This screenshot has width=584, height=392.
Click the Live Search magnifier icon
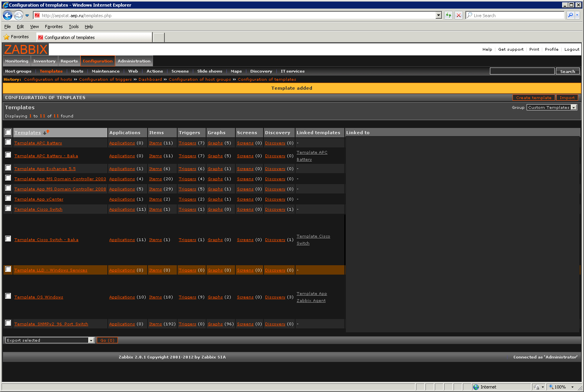tap(570, 15)
